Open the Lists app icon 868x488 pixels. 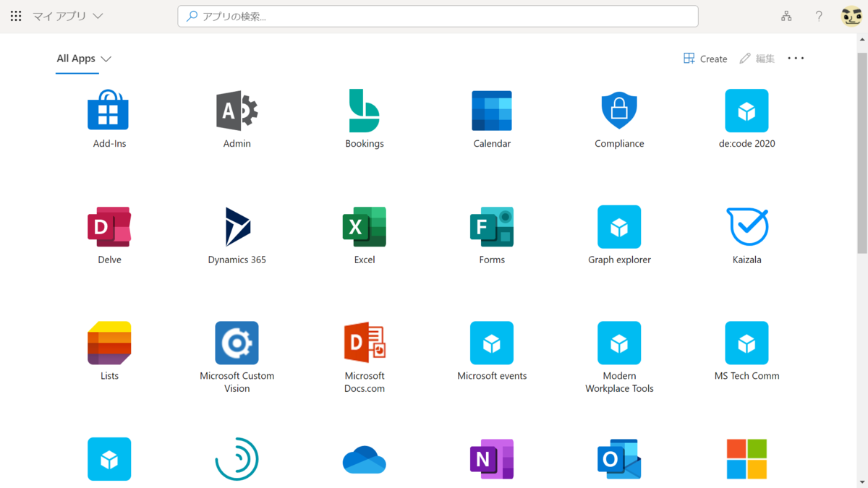click(109, 343)
